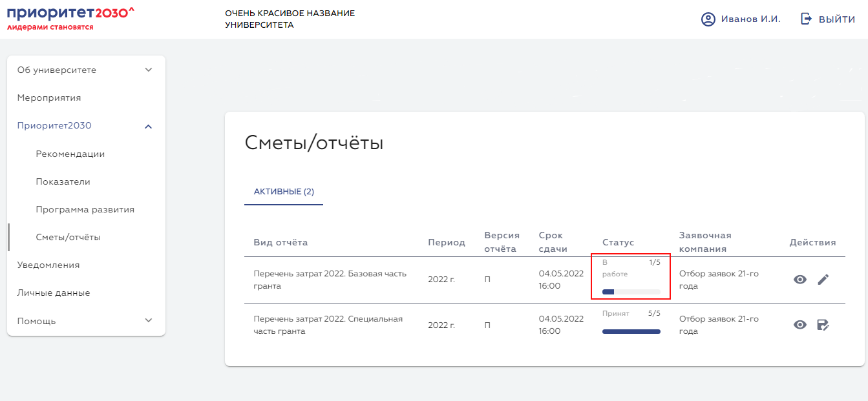This screenshot has width=868, height=401.
Task: Open the Личные данные page
Action: pos(54,293)
